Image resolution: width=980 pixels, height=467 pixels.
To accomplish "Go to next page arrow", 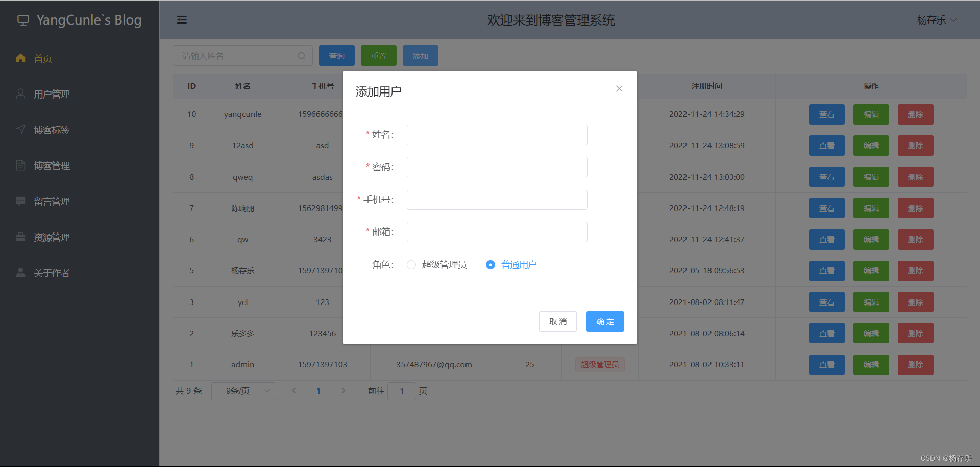I will point(343,391).
